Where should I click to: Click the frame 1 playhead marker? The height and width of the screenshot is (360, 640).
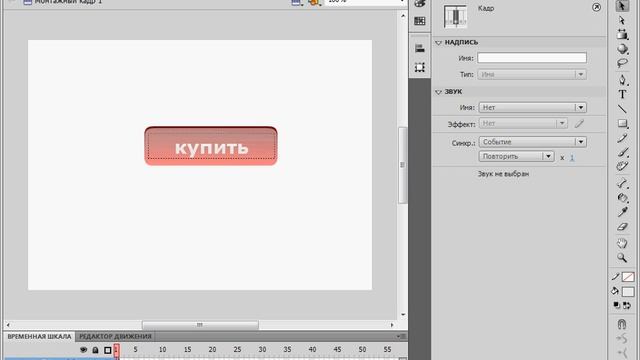(116, 350)
